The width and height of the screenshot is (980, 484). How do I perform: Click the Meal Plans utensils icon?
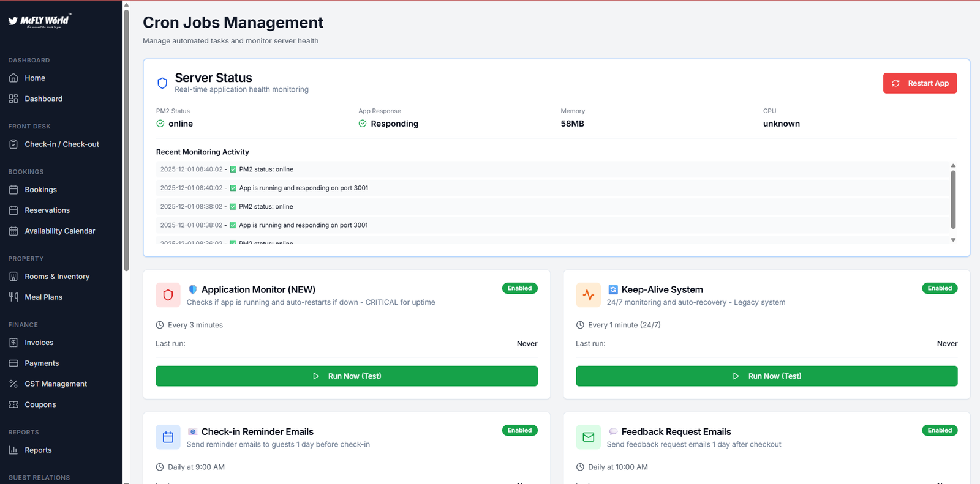click(x=13, y=297)
